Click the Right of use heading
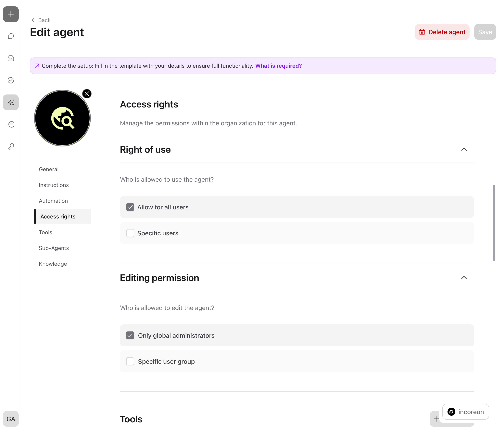This screenshot has height=433, width=504. 145,150
